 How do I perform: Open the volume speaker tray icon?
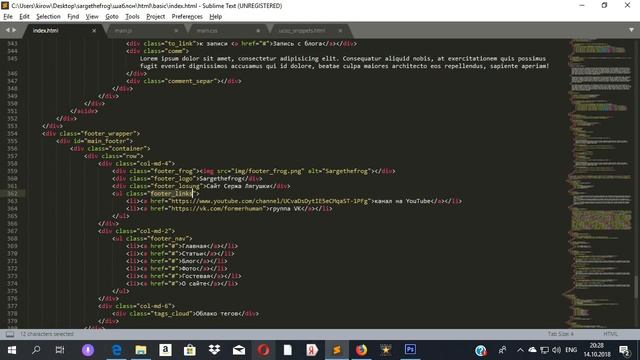556,350
